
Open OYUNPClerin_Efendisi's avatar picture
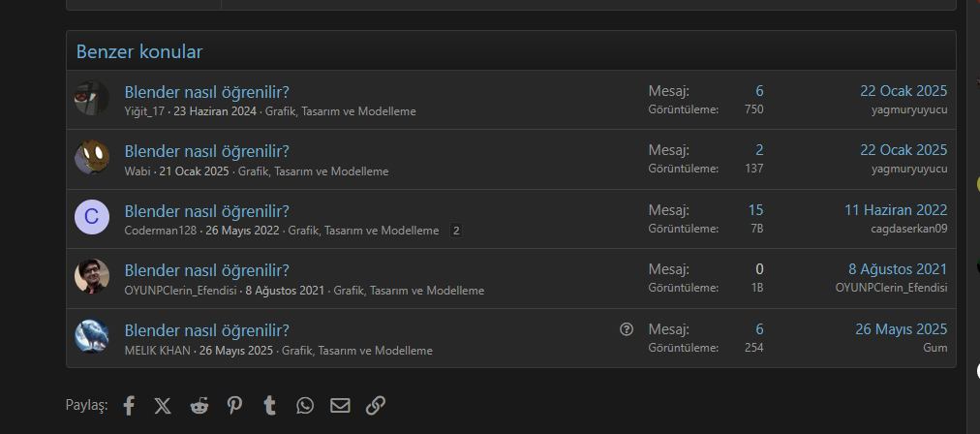click(92, 277)
